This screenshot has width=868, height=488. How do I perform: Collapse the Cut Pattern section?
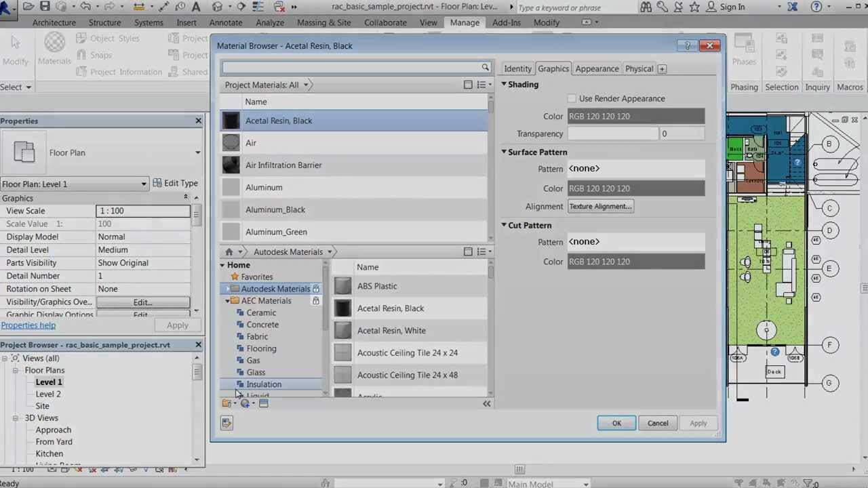(x=504, y=226)
